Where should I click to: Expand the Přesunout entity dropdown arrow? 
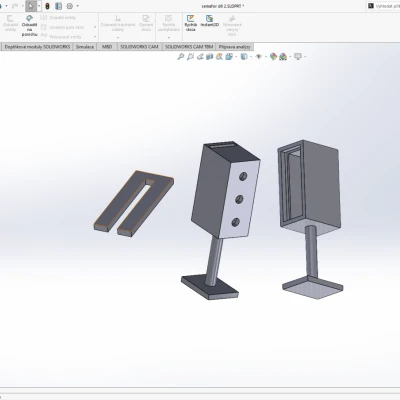point(95,37)
